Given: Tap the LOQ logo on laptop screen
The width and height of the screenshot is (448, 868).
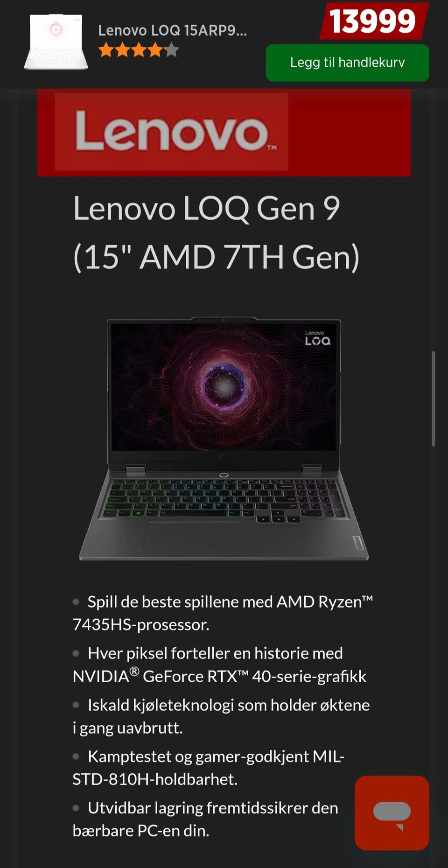Looking at the screenshot, I should click(317, 338).
